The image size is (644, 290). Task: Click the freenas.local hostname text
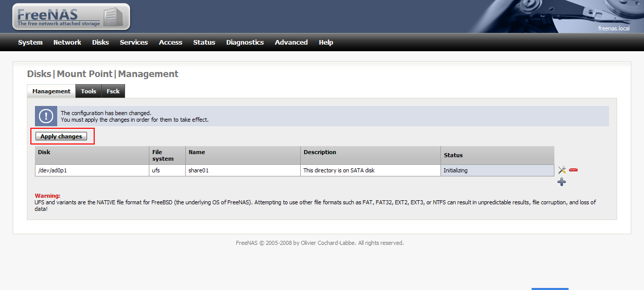[614, 28]
